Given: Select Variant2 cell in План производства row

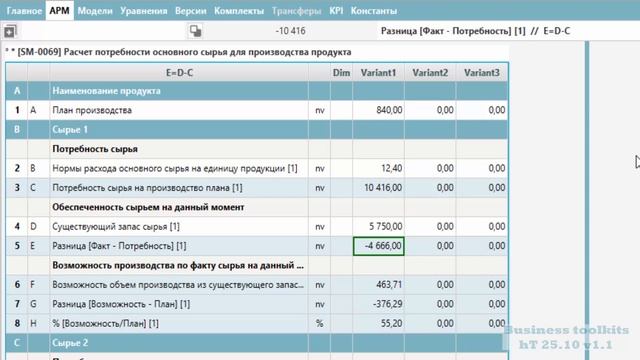Looking at the screenshot, I should coord(430,110).
